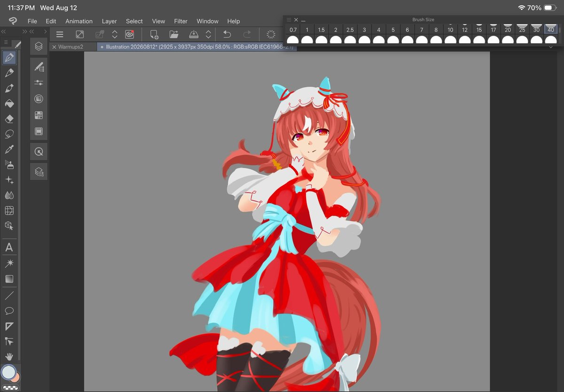This screenshot has height=392, width=564.
Task: Select the Figure line tool
Action: (x=9, y=296)
